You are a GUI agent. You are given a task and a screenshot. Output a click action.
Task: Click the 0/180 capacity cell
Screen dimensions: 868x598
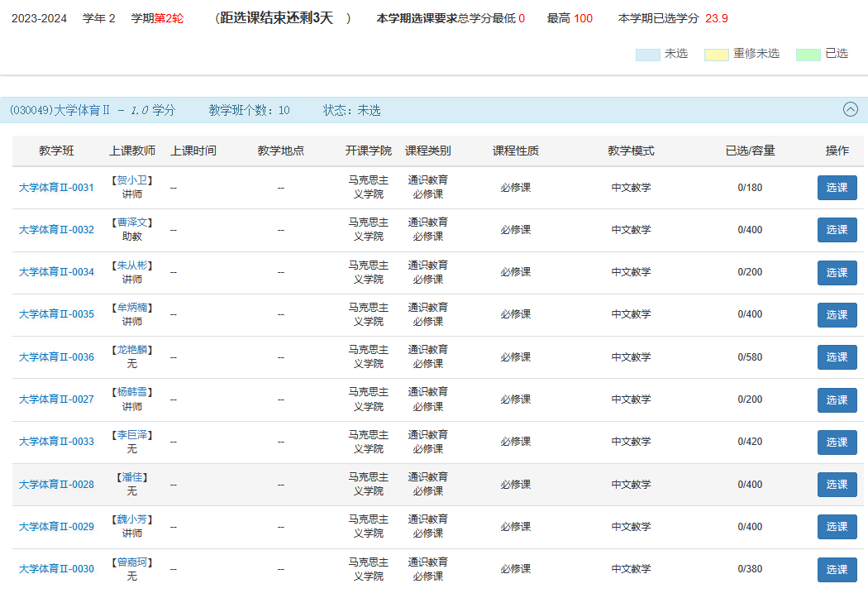[750, 188]
